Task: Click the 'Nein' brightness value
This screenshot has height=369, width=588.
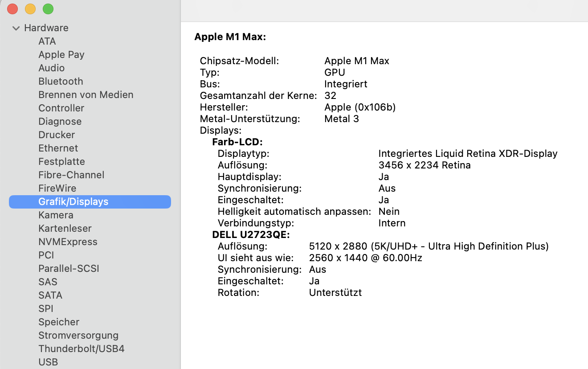Action: pos(389,211)
